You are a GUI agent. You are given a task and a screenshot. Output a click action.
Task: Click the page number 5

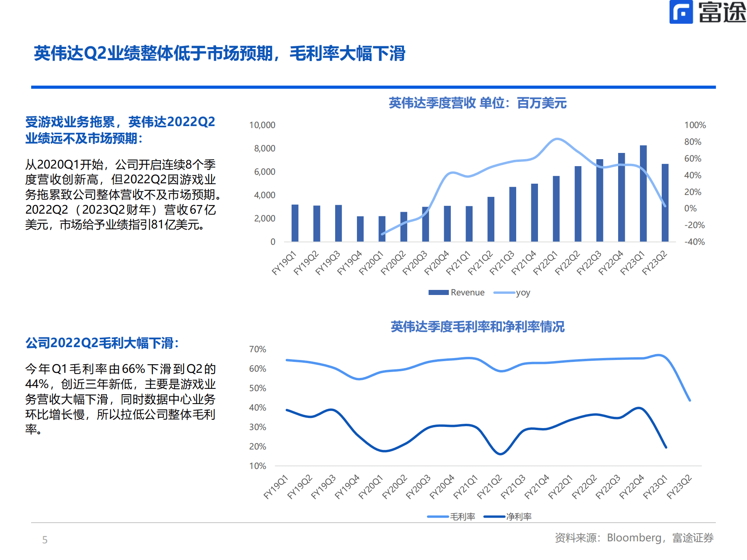point(44,540)
